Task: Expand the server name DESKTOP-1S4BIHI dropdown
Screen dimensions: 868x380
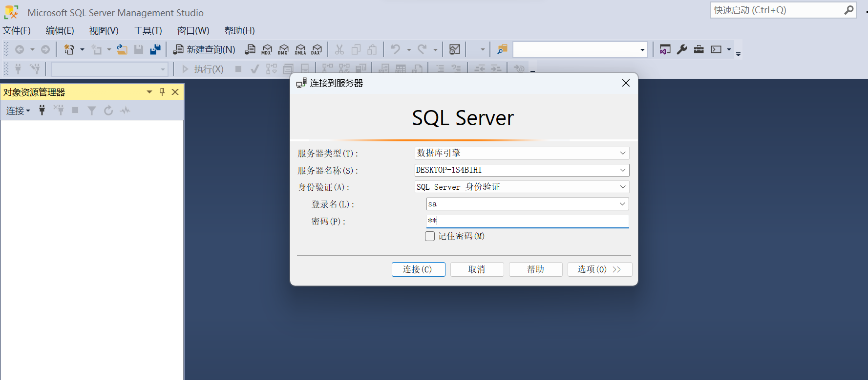Action: tap(623, 170)
